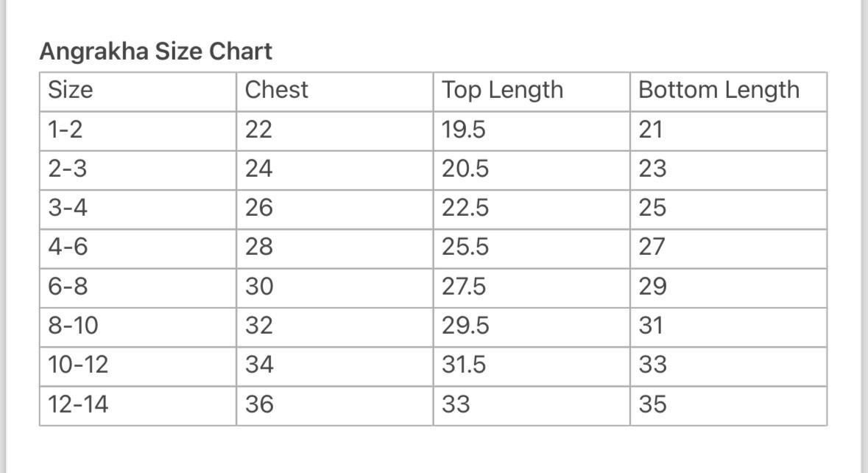Viewport: 868px width, 473px height.
Task: Select chest value 30 for size 6-8
Action: pos(259,287)
